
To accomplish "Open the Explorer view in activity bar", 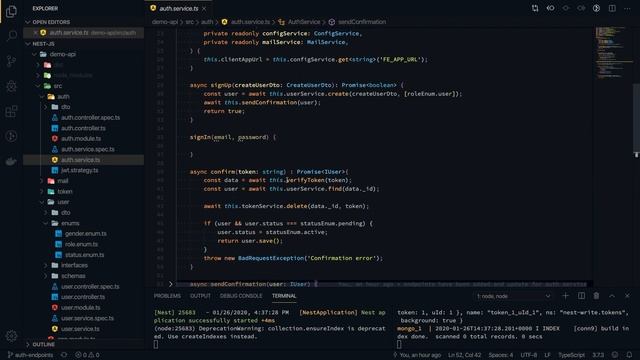I will (x=11, y=11).
